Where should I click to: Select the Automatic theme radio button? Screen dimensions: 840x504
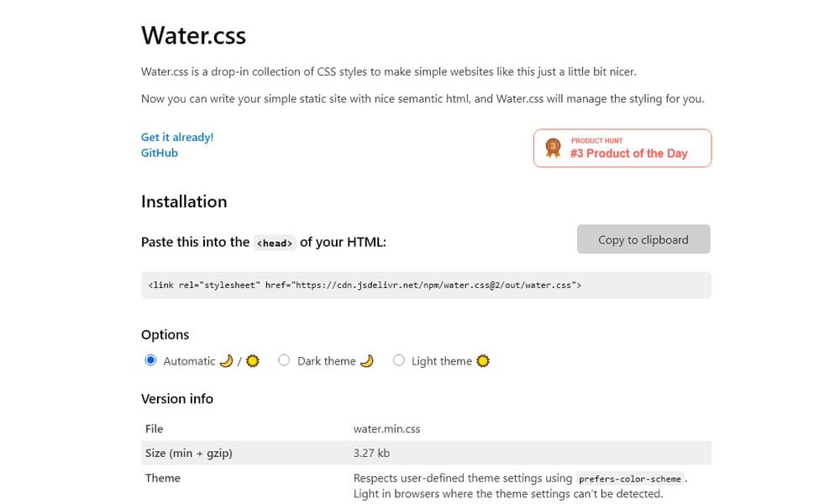click(150, 360)
